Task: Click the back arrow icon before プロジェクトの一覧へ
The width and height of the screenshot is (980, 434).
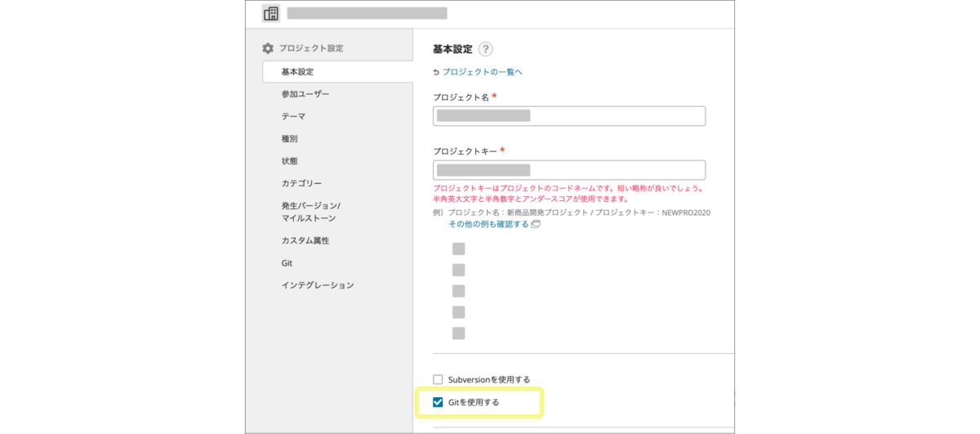Action: point(436,72)
